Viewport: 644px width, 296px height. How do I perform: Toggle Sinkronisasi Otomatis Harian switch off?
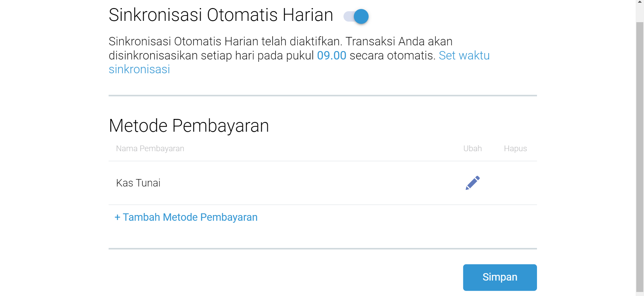pos(356,16)
